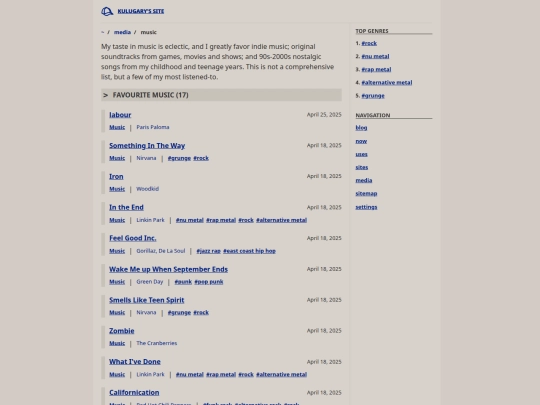Open In the End entry
This screenshot has height=405, width=540.
coord(126,207)
